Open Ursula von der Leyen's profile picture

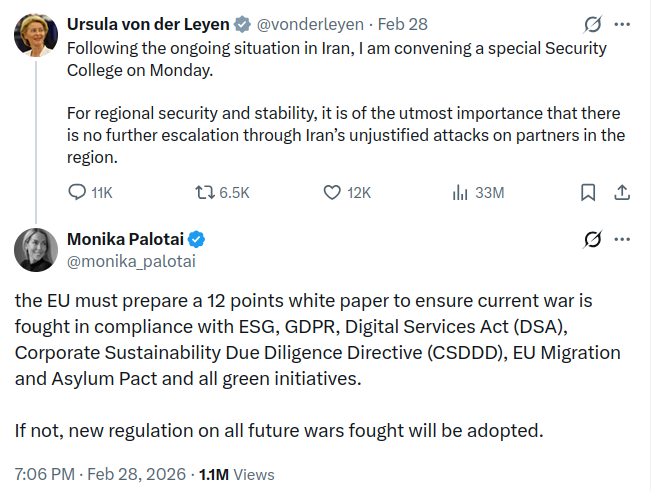pyautogui.click(x=35, y=35)
